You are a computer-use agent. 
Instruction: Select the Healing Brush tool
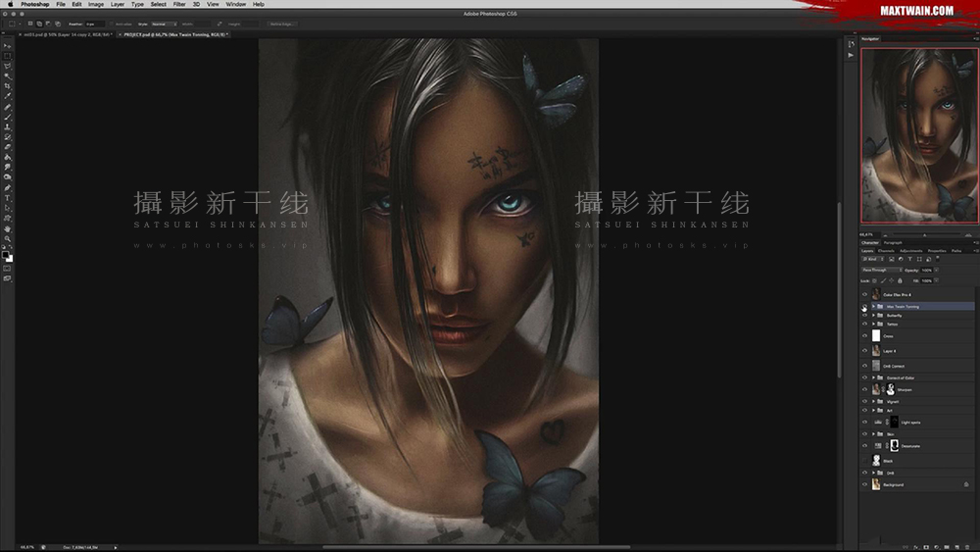tap(8, 107)
